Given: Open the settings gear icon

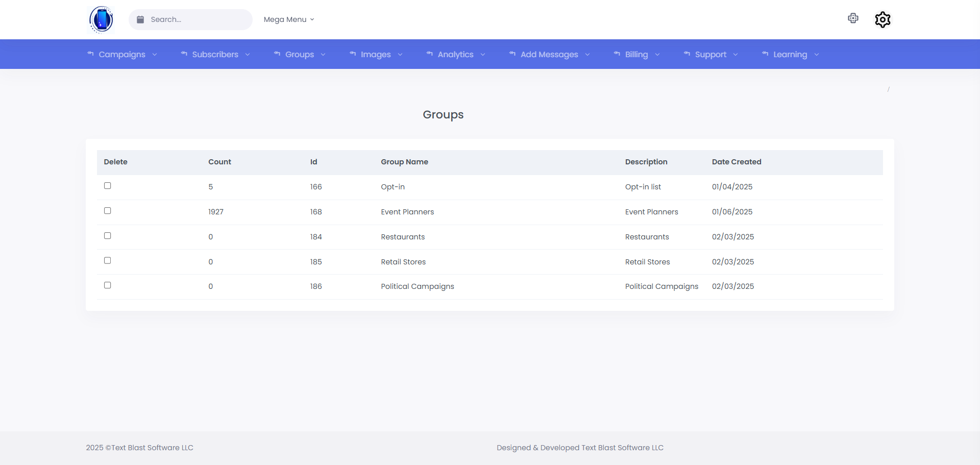Looking at the screenshot, I should pos(883,19).
